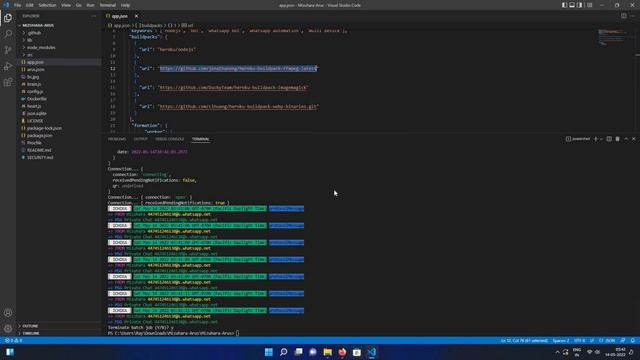Click the Spaces: 2 indentation status
640x360 pixels.
point(560,340)
